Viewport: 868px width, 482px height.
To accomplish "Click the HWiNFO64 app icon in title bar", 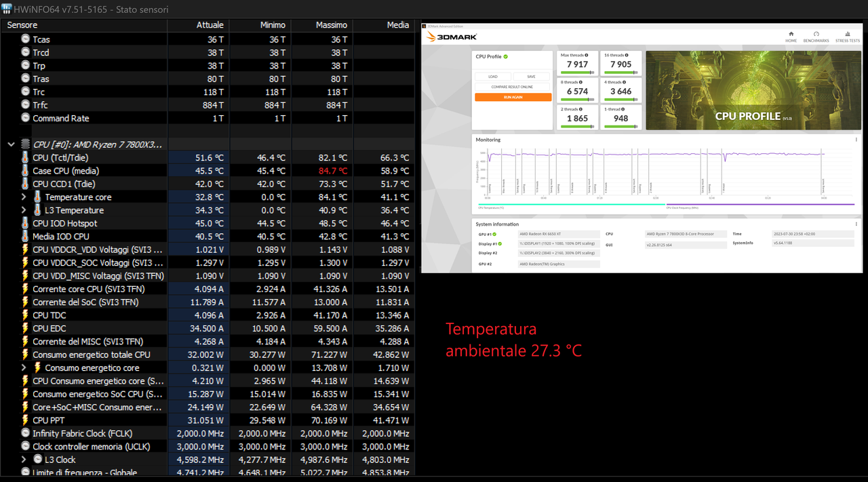I will pos(7,9).
